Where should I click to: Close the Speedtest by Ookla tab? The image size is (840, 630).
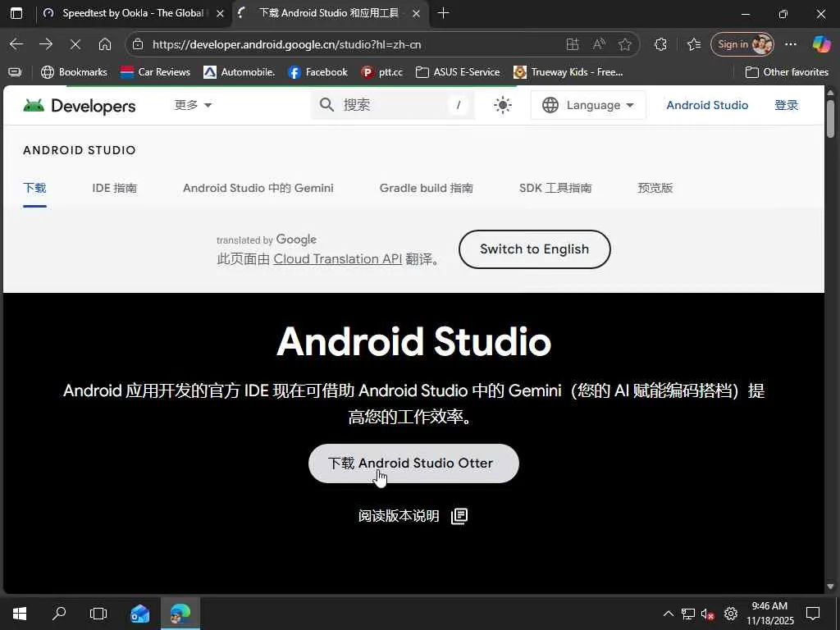tap(220, 14)
